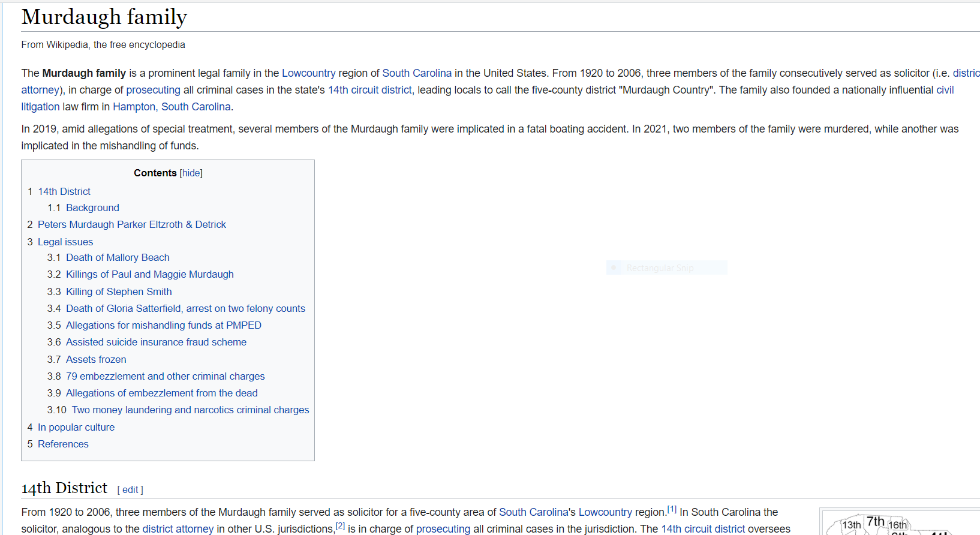Open 'South Carolina' link in first sentence
Viewport: 980px width, 535px height.
[x=417, y=73]
